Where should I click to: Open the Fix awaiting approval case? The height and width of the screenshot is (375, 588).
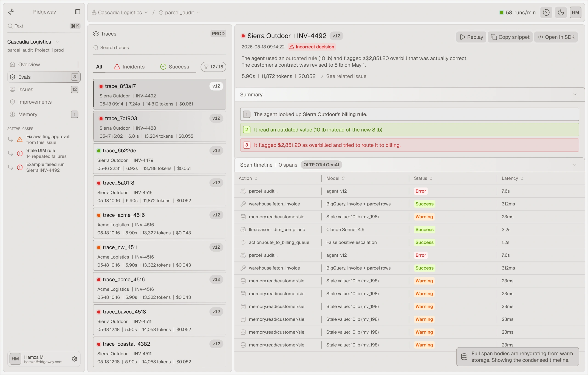tap(44, 139)
